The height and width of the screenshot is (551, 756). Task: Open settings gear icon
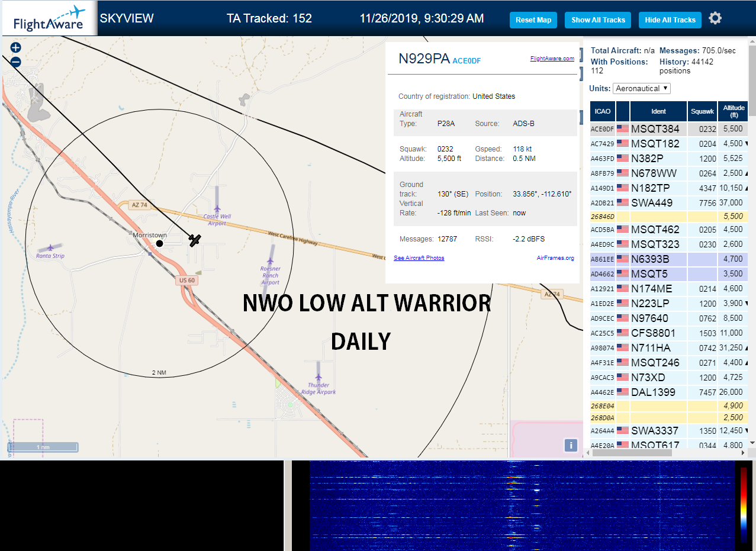click(715, 18)
